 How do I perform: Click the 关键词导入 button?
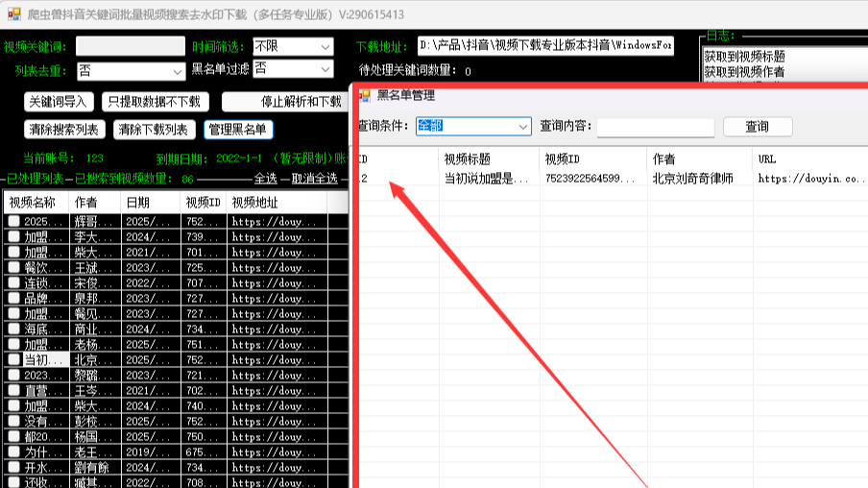coord(59,102)
